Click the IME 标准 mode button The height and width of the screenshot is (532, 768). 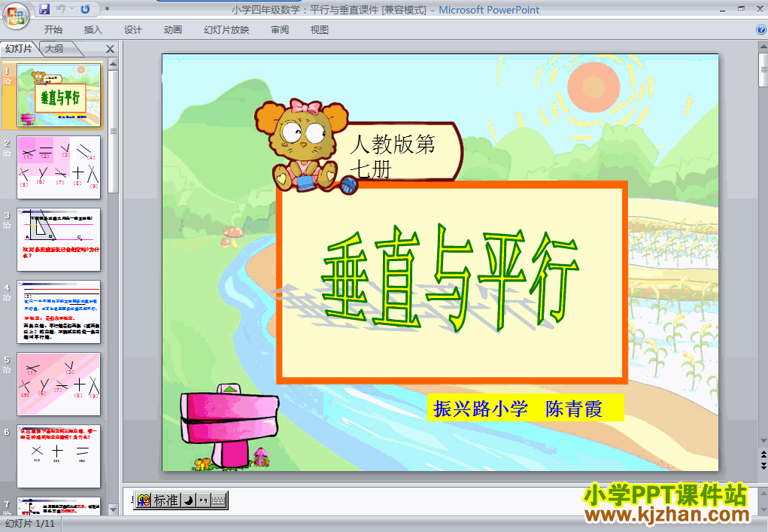pyautogui.click(x=165, y=500)
